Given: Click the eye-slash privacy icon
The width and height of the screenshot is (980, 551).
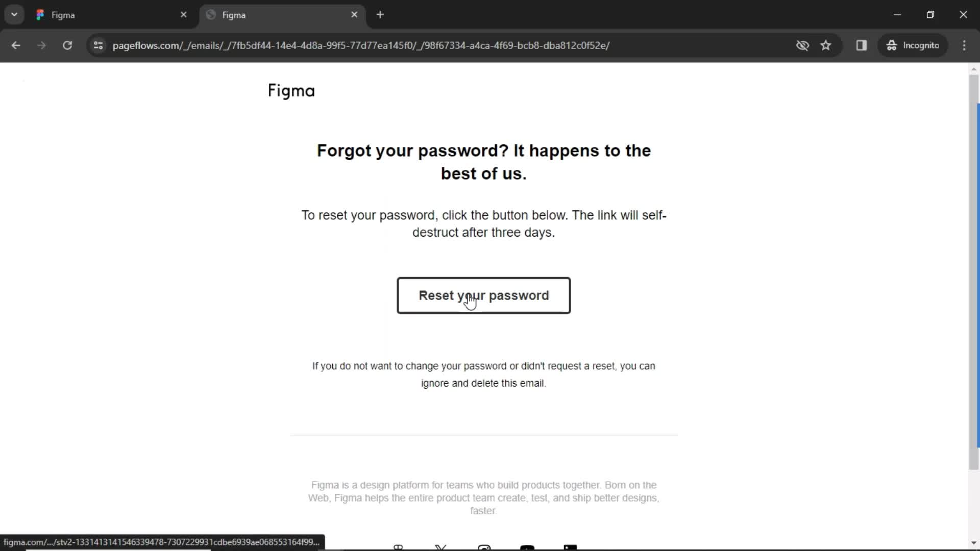Looking at the screenshot, I should (x=802, y=45).
